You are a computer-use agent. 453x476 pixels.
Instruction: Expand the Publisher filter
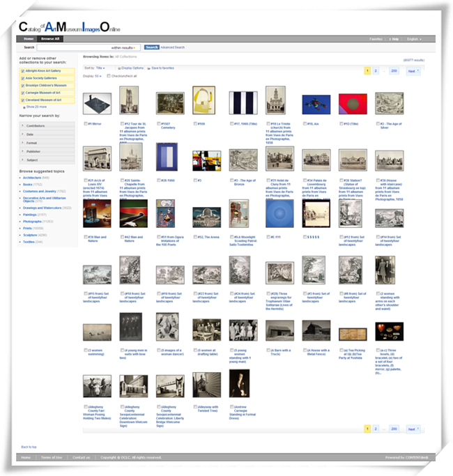(x=47, y=151)
